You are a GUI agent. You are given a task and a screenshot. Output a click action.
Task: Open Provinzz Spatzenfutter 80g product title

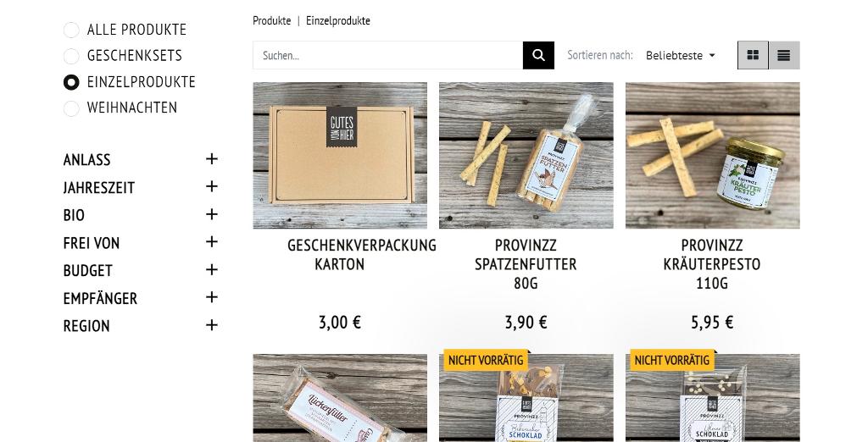[526, 264]
